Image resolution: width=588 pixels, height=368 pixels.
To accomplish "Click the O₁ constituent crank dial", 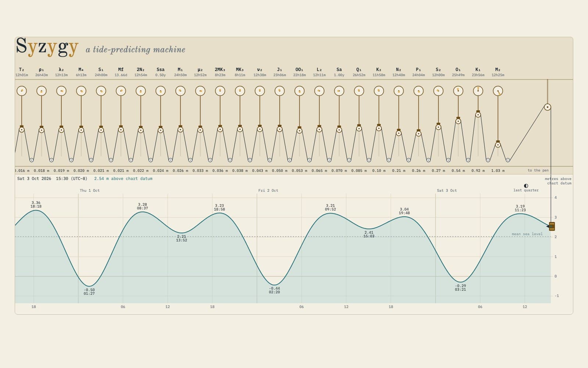I will 458,91.
